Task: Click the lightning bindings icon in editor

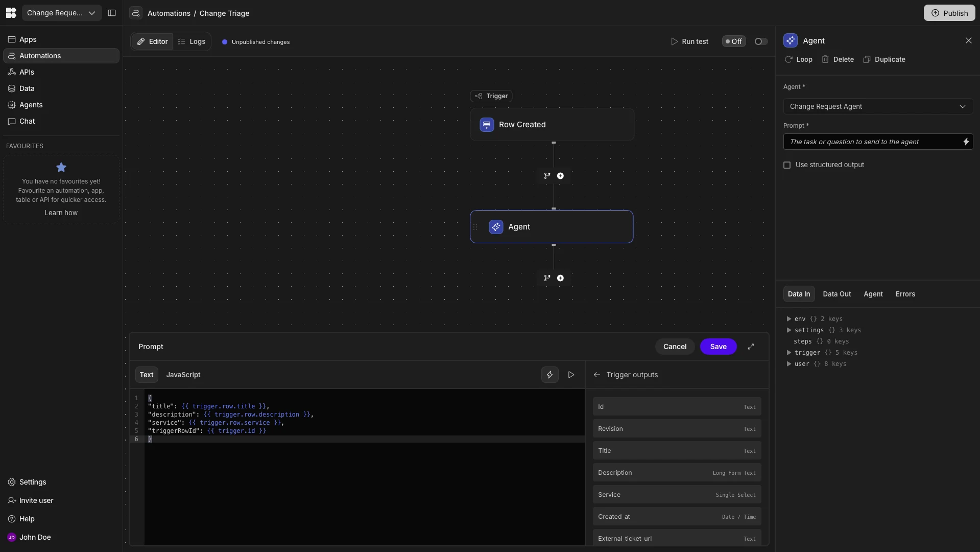Action: coord(549,375)
